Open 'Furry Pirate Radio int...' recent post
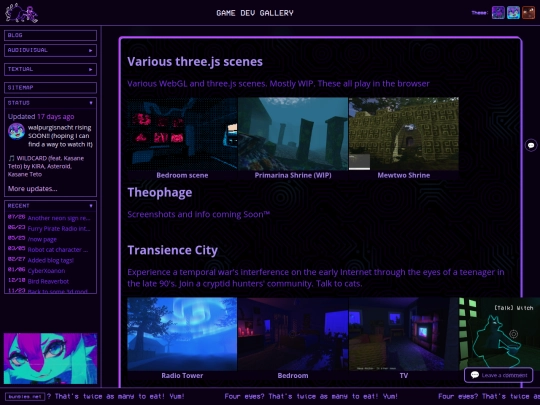The width and height of the screenshot is (540, 405). [59, 229]
